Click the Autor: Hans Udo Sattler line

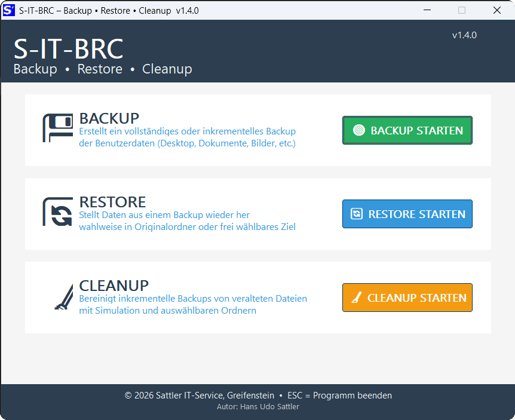tap(257, 407)
